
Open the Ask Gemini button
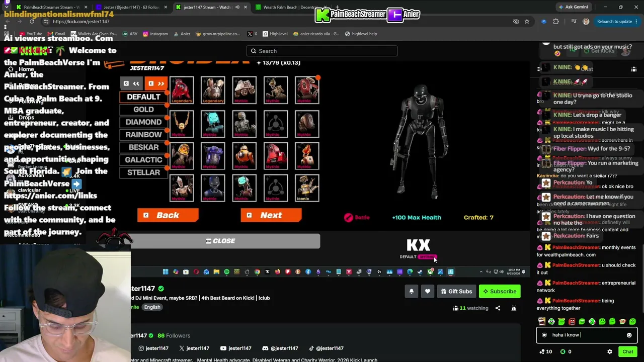point(573,7)
